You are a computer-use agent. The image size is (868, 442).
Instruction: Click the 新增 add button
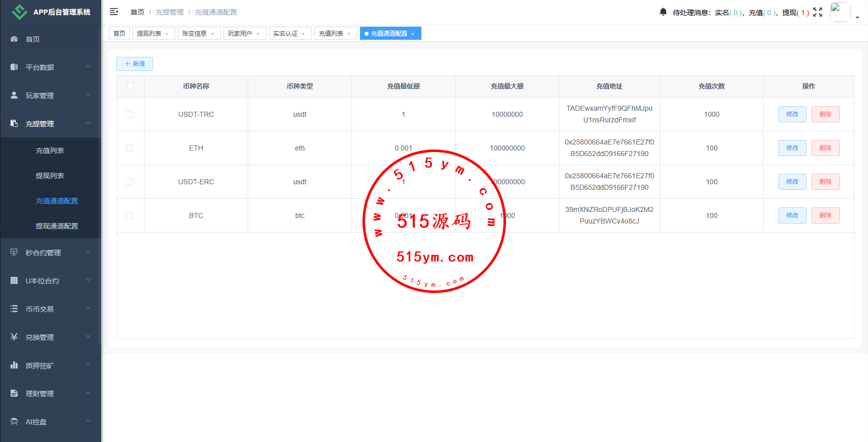pyautogui.click(x=134, y=64)
